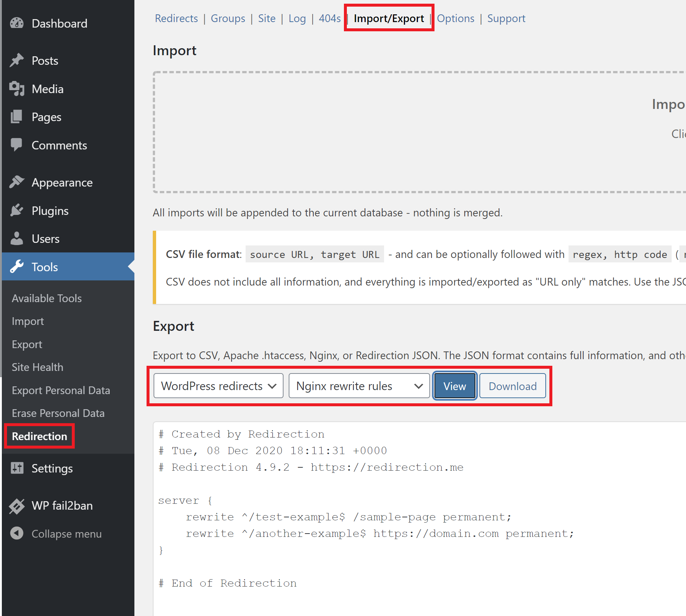Switch to the Redirects tab
Image resolution: width=686 pixels, height=616 pixels.
tap(176, 18)
